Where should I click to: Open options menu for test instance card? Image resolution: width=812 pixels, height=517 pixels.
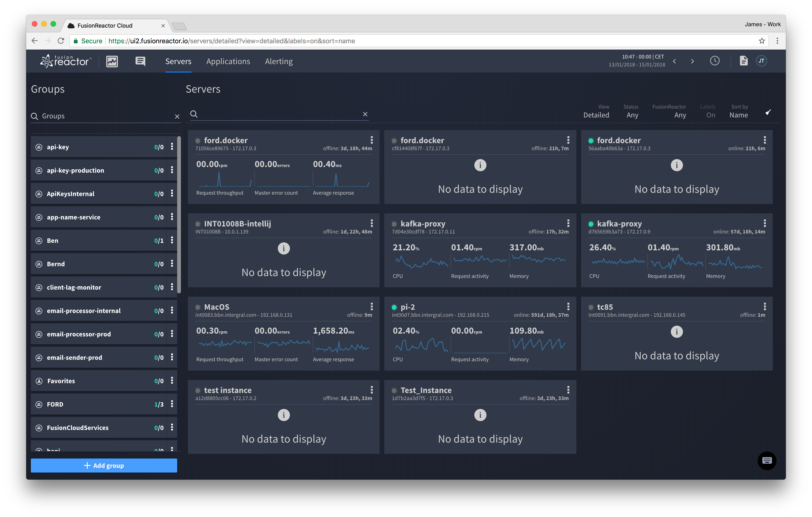372,390
